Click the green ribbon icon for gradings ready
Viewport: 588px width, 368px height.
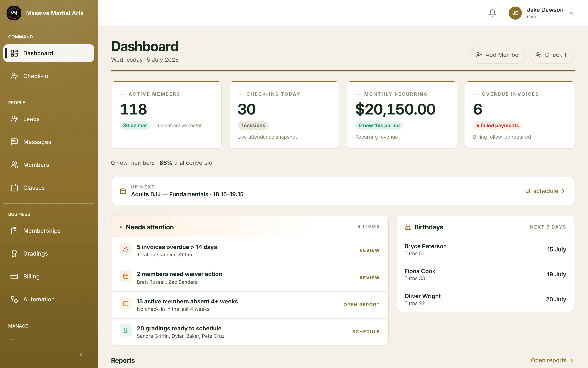coord(126,330)
